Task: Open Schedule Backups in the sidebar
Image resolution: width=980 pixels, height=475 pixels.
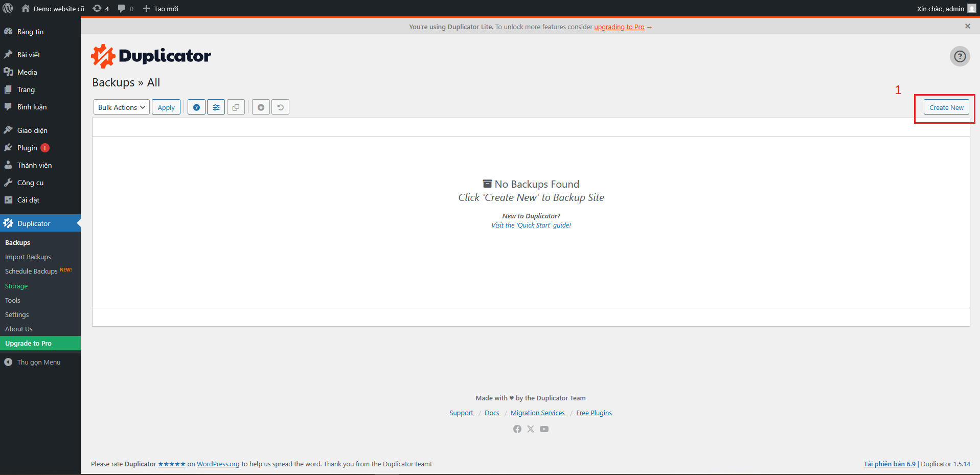Action: (31, 272)
